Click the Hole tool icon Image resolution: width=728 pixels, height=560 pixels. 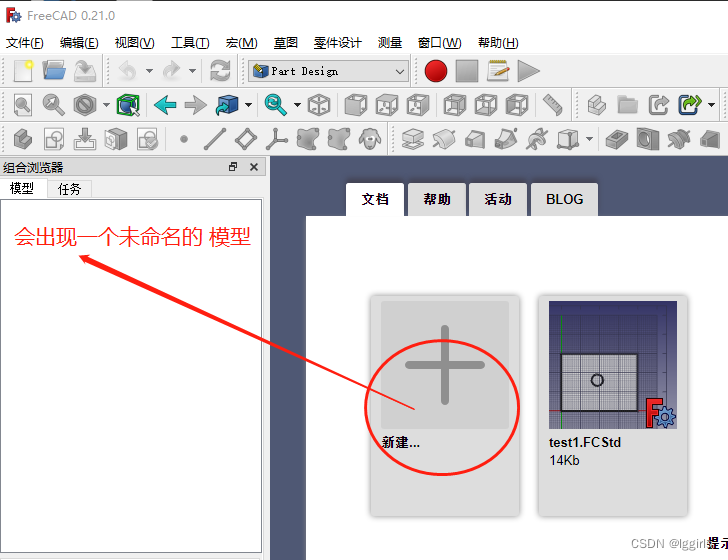648,139
